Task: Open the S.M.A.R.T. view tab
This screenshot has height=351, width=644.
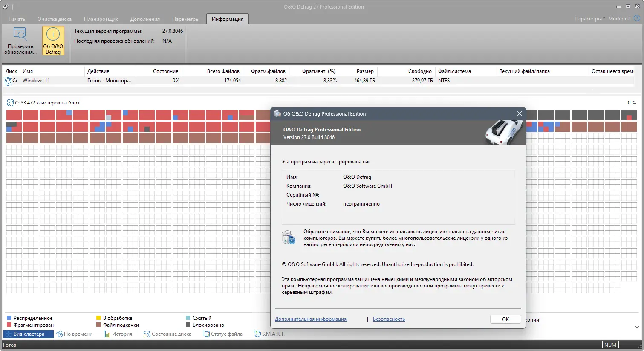Action: point(269,334)
